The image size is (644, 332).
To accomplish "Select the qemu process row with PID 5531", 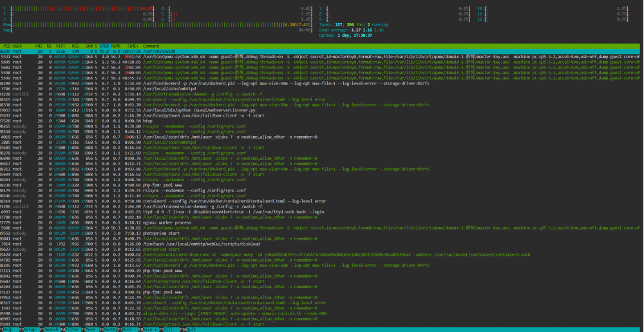I will pyautogui.click(x=320, y=57).
